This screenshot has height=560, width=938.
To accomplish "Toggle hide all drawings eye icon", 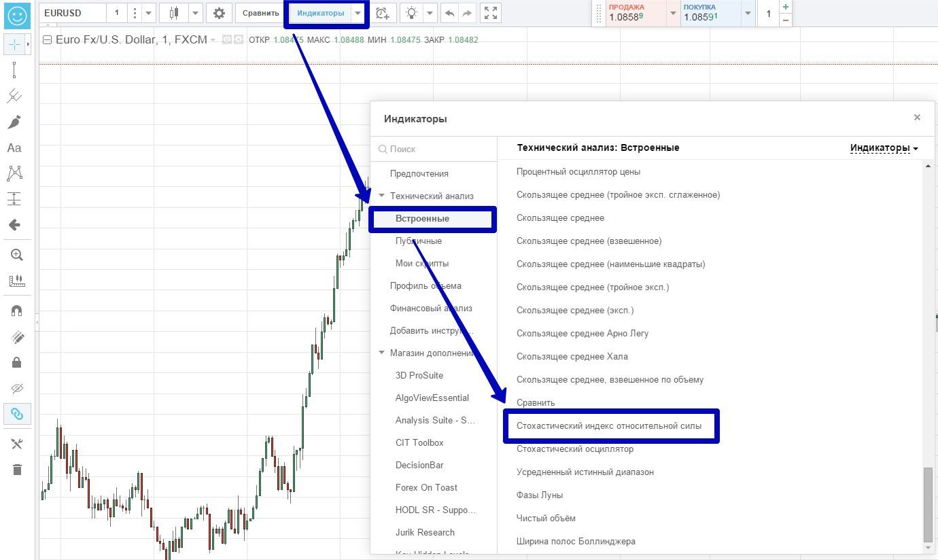I will [x=17, y=388].
